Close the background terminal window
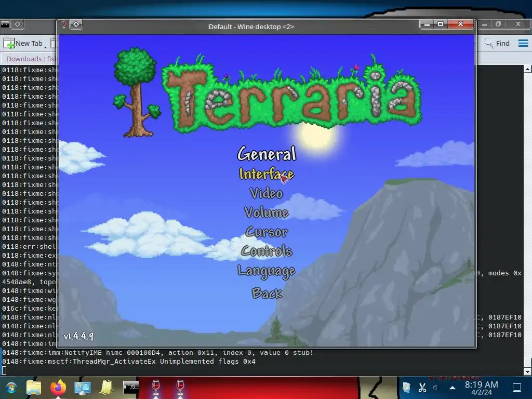 518,24
